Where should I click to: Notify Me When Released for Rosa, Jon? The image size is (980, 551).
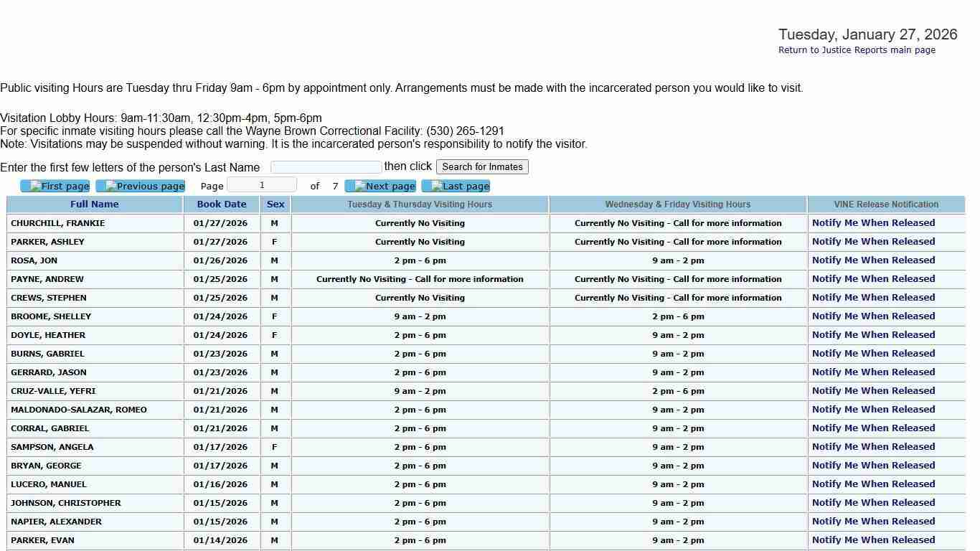pos(873,260)
